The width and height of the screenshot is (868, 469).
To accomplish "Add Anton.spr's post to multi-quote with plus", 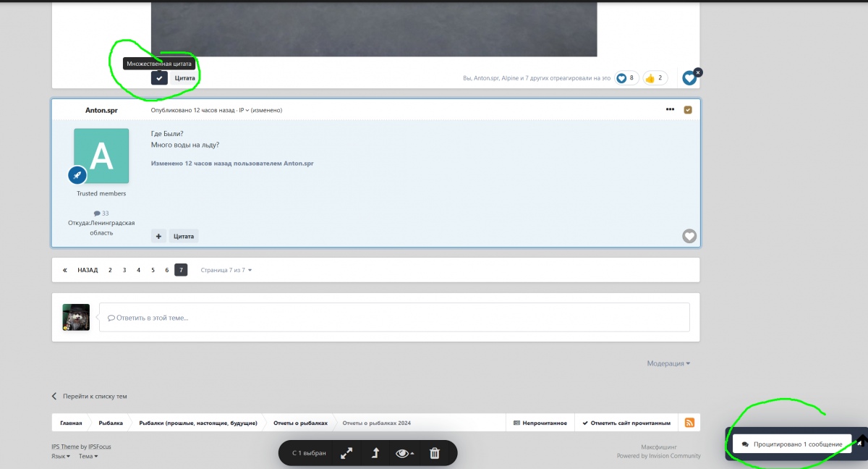I will point(158,236).
